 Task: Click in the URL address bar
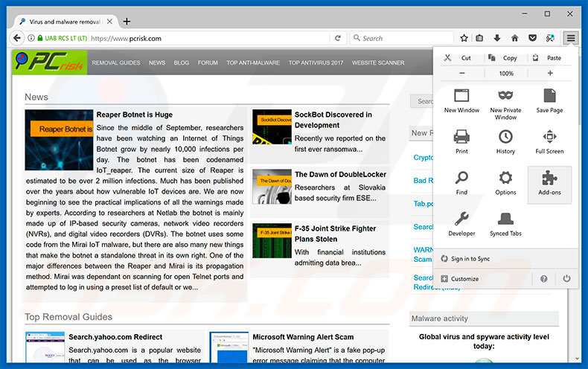pos(208,38)
